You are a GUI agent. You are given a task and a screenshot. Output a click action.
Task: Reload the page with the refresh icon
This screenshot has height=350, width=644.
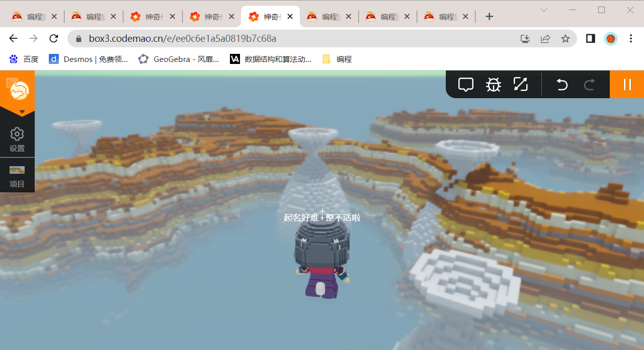(x=54, y=38)
